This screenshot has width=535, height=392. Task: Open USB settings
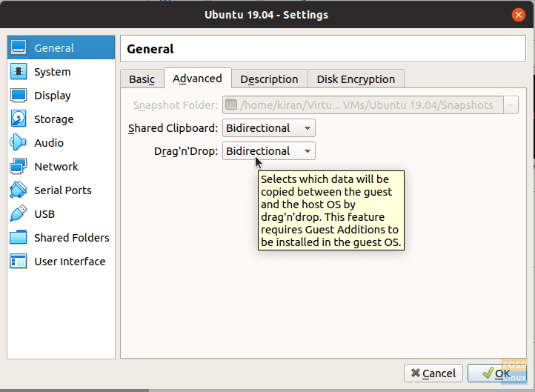pos(61,213)
